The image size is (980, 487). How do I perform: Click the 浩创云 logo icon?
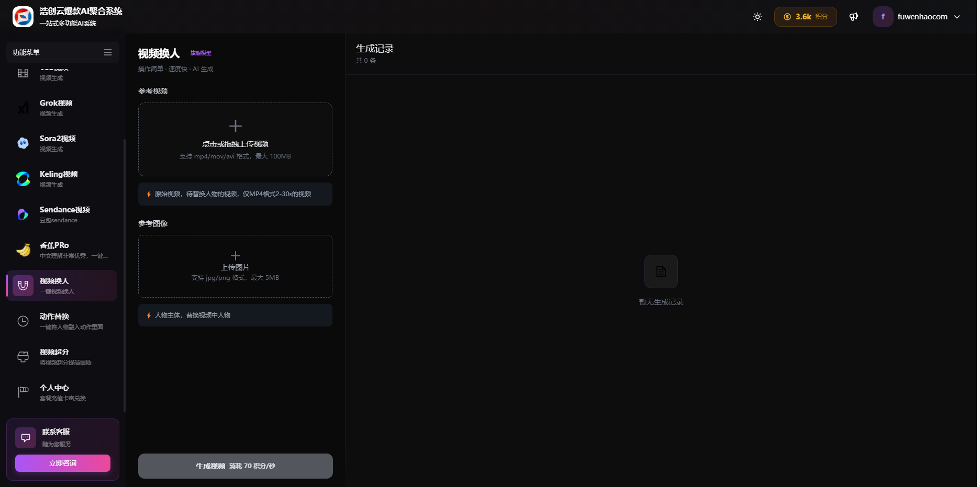[x=23, y=17]
